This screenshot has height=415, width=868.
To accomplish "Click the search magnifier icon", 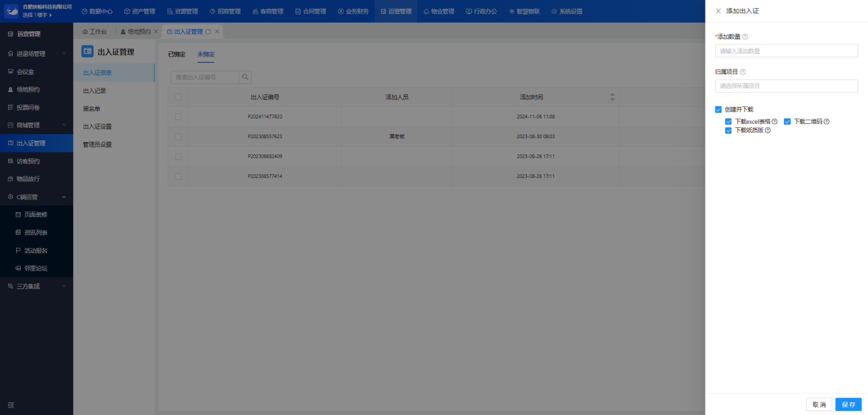I will coord(245,77).
